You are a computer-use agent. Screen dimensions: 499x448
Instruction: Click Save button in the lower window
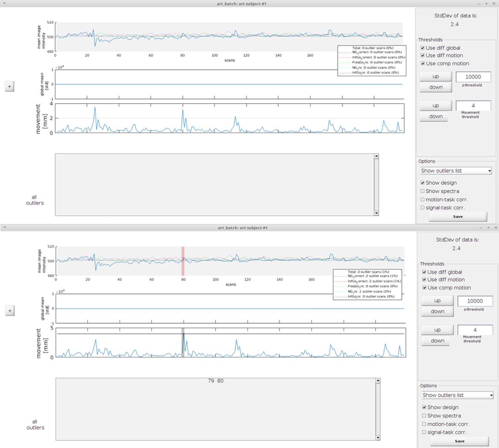click(459, 441)
